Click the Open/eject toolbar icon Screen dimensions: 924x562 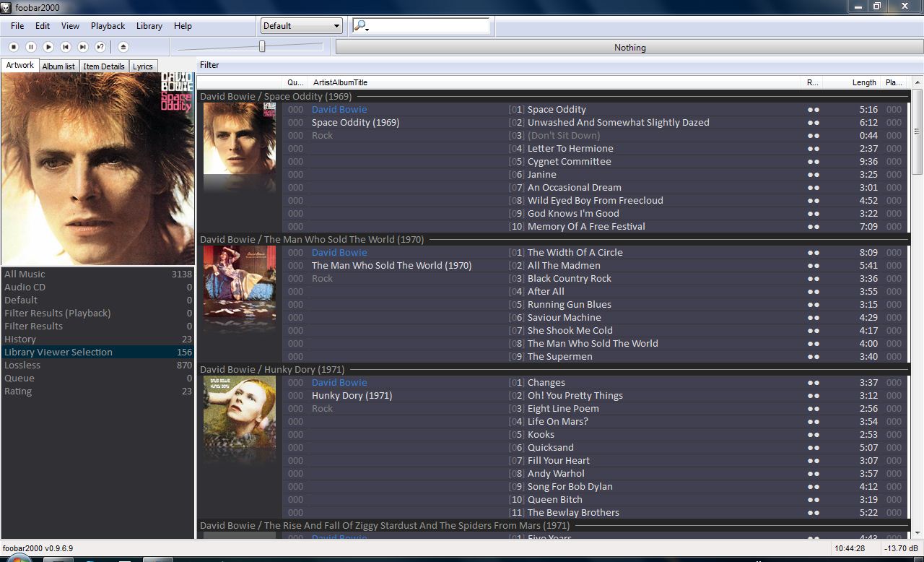(123, 47)
